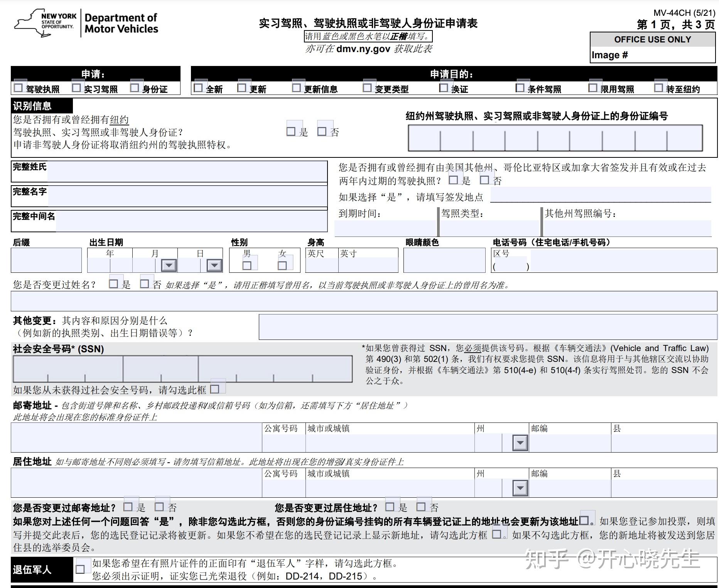Click the dmv.ny.gov website text
Image resolution: width=719 pixels, height=588 pixels.
[x=363, y=49]
